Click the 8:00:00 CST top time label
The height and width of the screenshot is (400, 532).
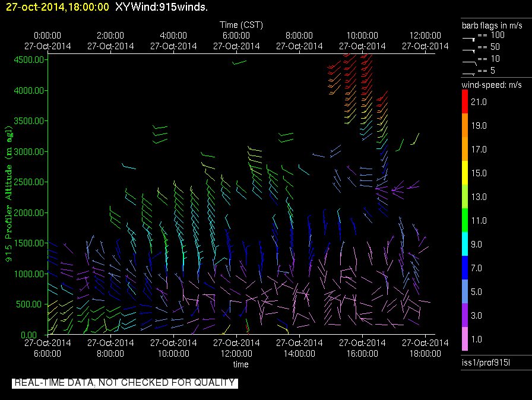pyautogui.click(x=299, y=36)
